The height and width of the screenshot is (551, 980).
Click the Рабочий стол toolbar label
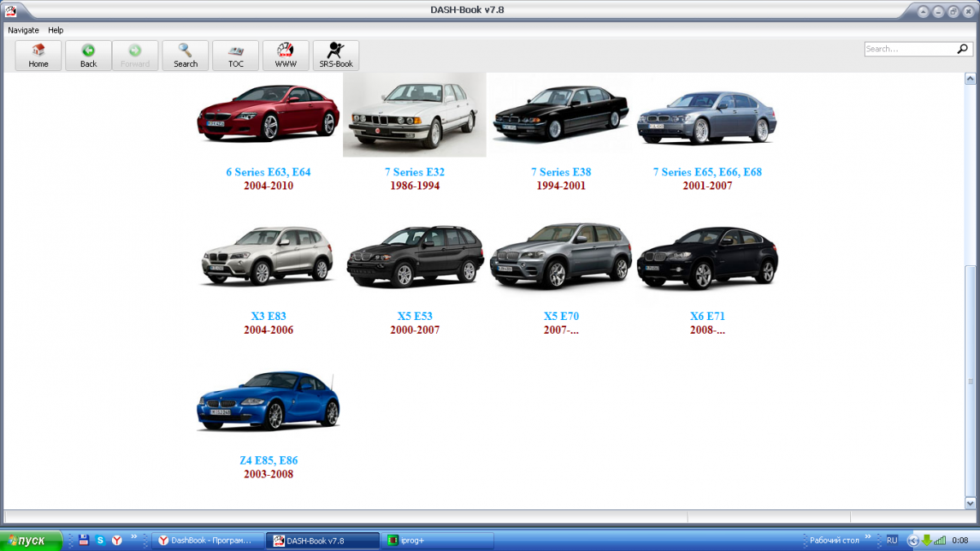tap(834, 540)
